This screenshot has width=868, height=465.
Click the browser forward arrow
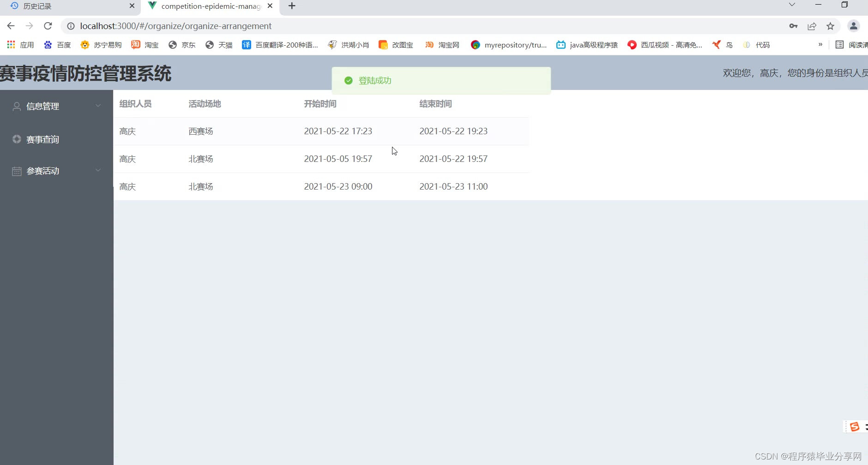[x=30, y=26]
